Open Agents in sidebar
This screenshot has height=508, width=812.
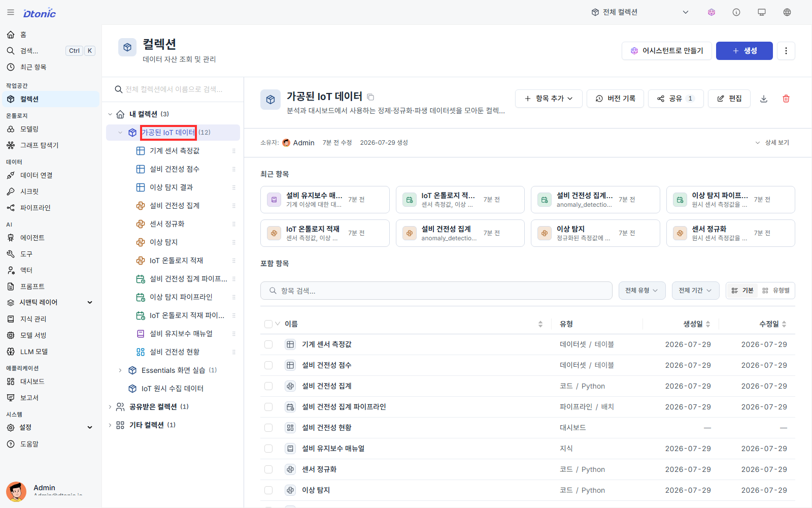coord(50,238)
